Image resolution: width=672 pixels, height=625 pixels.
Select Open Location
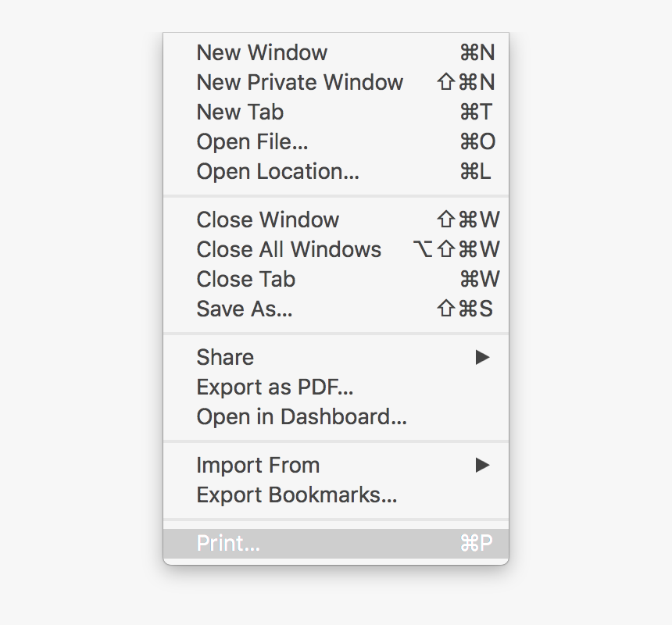click(277, 171)
